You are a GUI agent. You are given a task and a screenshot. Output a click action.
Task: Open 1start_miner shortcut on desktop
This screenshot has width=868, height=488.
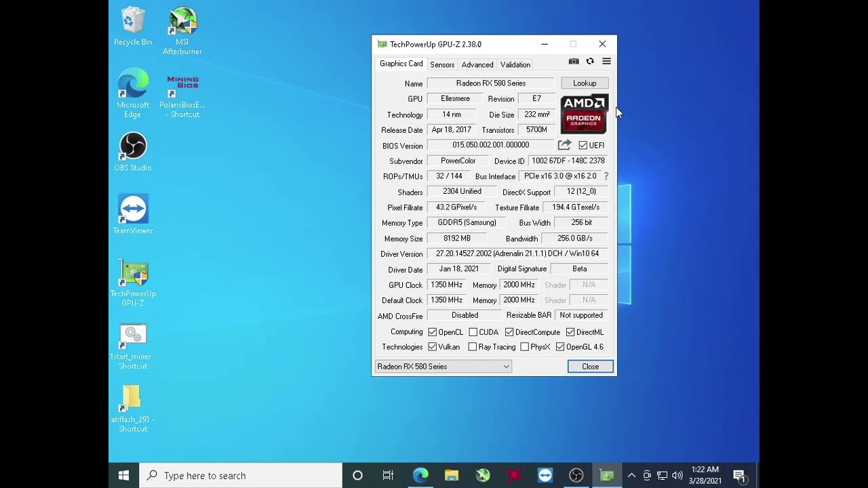pos(133,347)
